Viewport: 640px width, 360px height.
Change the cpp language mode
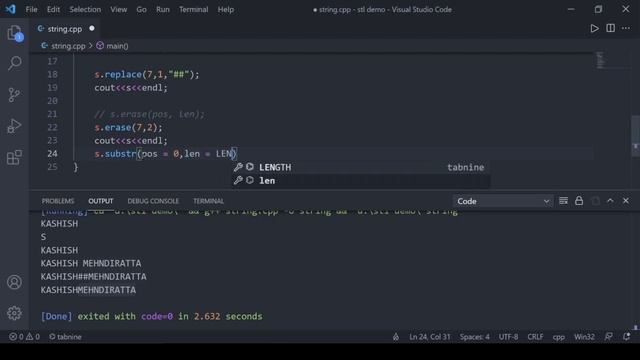(x=559, y=337)
